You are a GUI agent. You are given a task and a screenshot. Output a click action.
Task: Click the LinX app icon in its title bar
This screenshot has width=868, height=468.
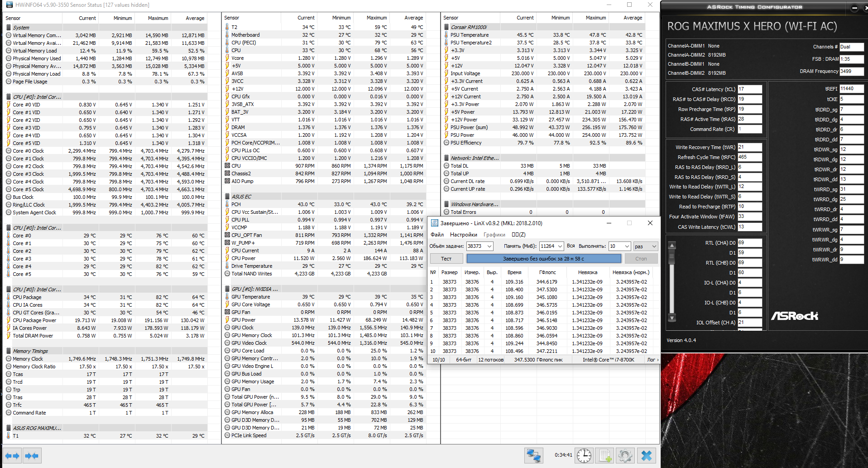[x=435, y=223]
